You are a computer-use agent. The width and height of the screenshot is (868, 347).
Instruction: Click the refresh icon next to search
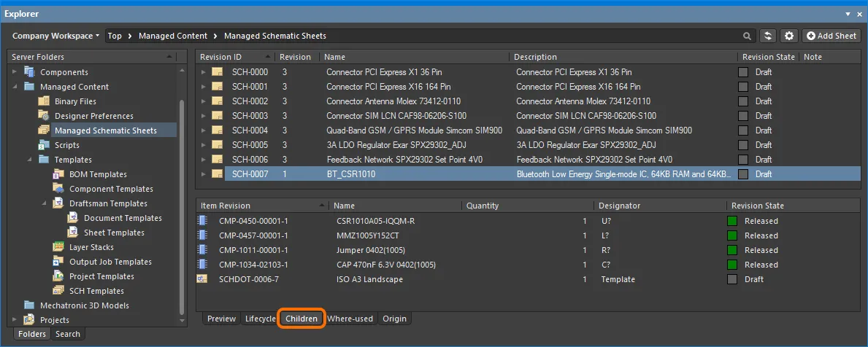[x=768, y=36]
